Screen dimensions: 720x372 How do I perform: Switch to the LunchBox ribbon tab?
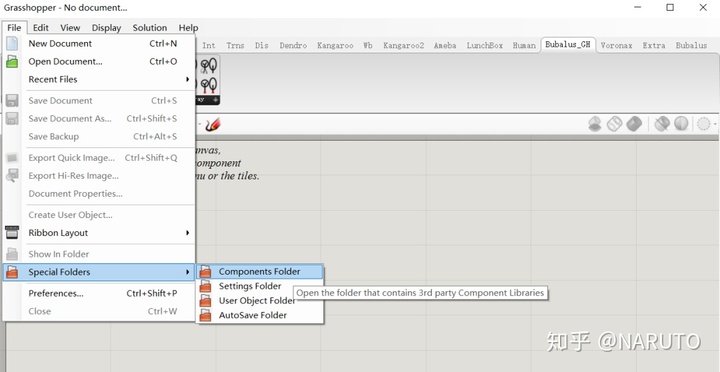pos(485,45)
